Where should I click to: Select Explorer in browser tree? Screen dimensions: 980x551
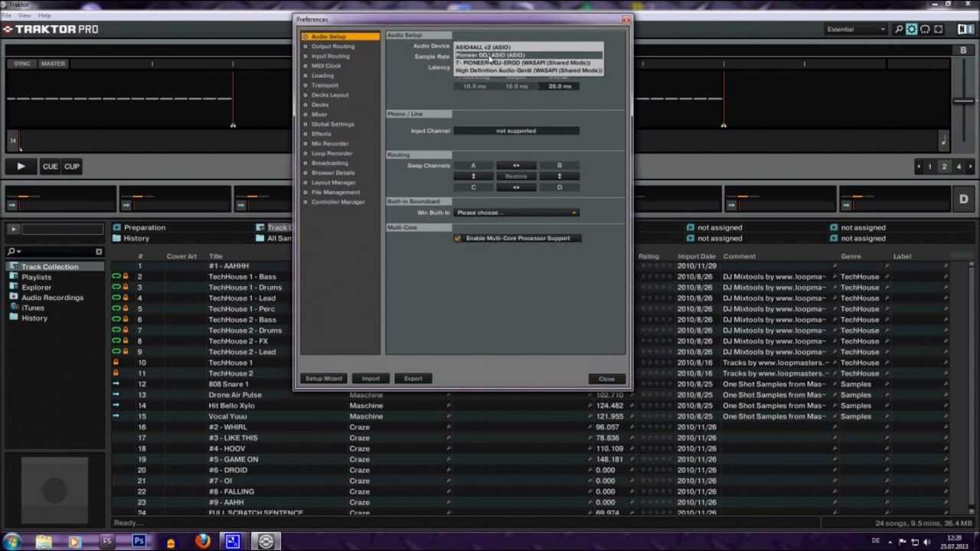tap(36, 287)
